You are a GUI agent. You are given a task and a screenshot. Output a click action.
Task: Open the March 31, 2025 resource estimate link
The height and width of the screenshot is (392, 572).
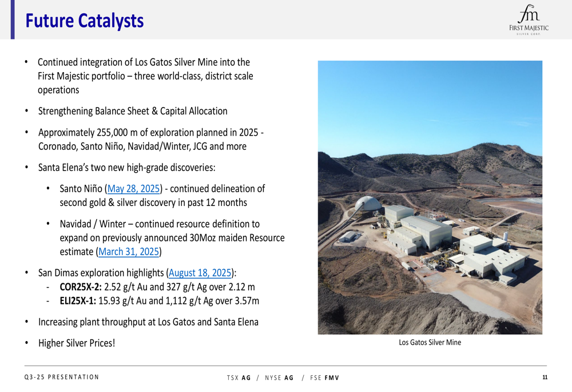(x=129, y=252)
